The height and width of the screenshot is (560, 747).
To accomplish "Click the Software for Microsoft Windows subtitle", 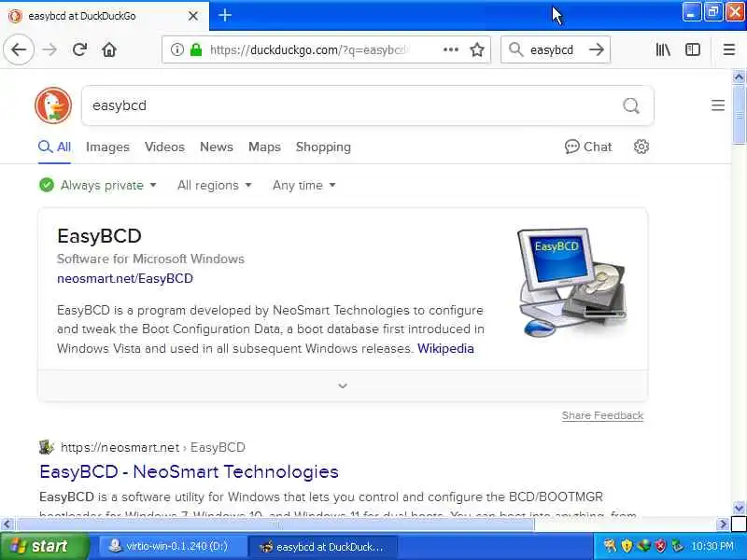I will [150, 259].
